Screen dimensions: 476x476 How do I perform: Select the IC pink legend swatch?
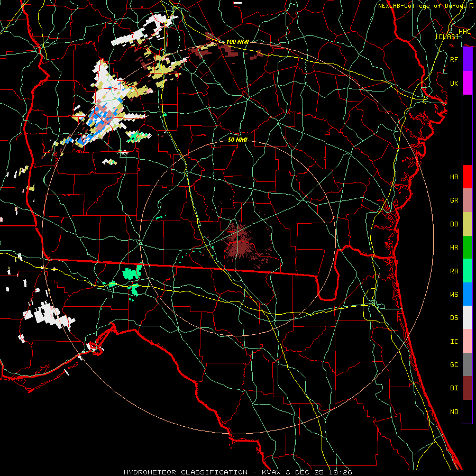point(467,341)
